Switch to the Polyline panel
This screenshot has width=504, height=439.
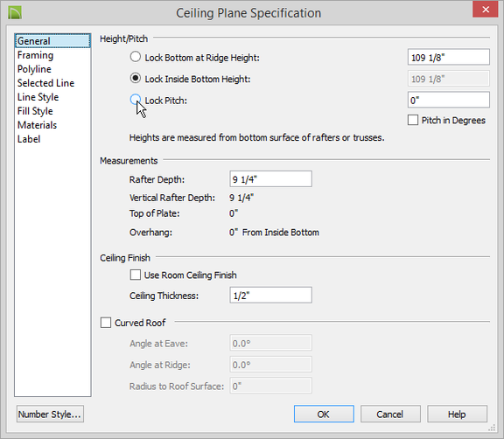click(x=34, y=69)
